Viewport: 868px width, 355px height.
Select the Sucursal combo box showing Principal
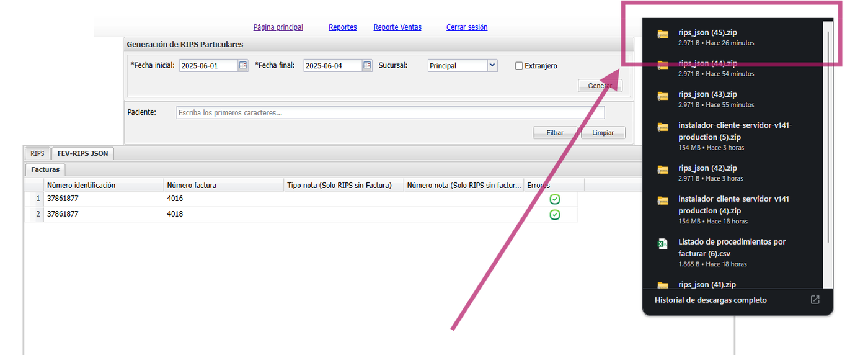point(463,65)
